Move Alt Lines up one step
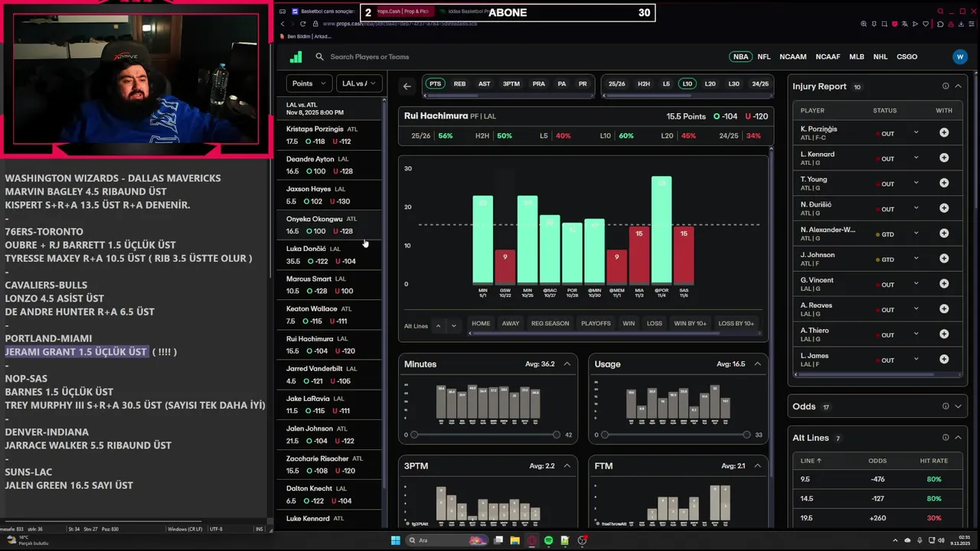980x551 pixels. click(438, 326)
